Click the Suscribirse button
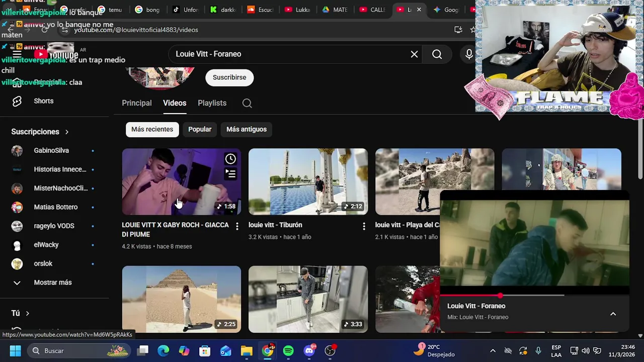644x362 pixels. click(229, 77)
